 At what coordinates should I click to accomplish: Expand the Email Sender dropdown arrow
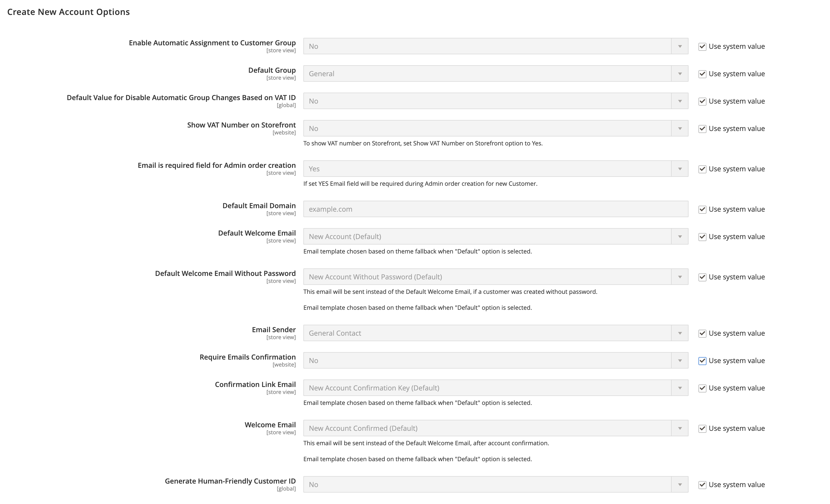coord(680,333)
